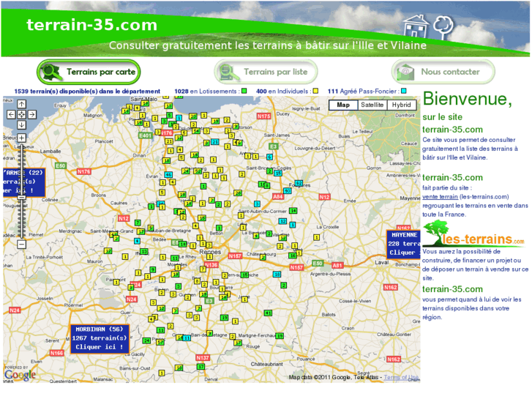Select green marker 24 west of Pipriac
The height and width of the screenshot is (399, 532).
tap(146, 340)
